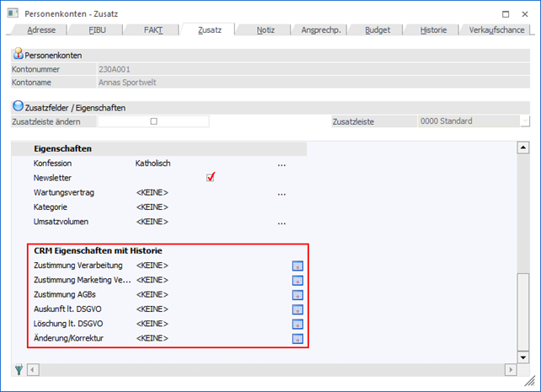Open Wartungsvertrag selection ellipsis button

tap(282, 193)
